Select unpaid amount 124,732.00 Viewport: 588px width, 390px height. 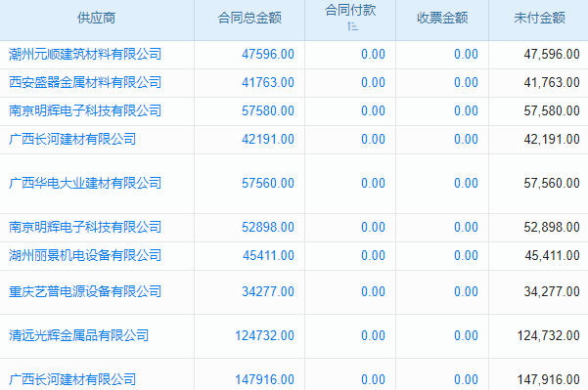pyautogui.click(x=548, y=335)
